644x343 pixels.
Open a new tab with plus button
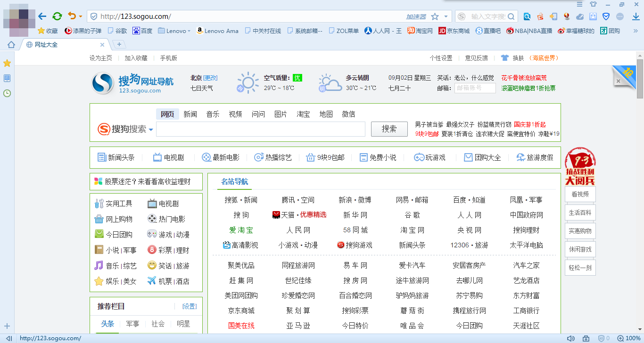(119, 44)
